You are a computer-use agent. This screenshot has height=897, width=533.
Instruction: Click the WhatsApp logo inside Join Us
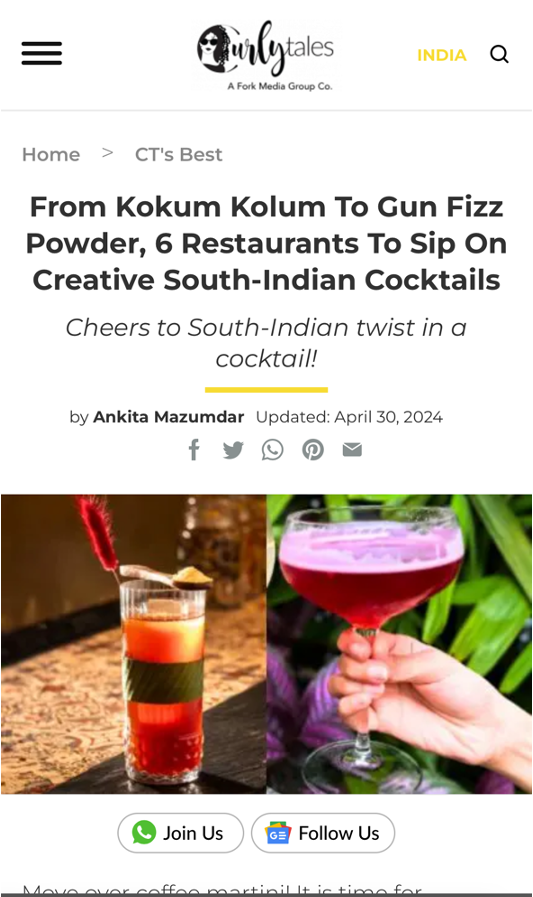(x=144, y=832)
